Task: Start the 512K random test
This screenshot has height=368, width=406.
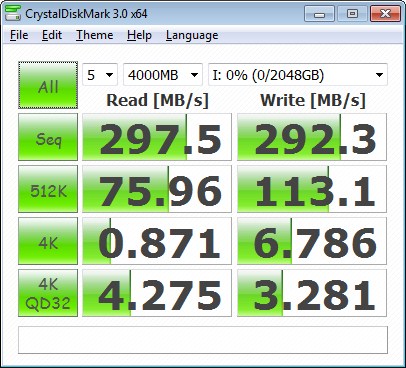Action: point(48,189)
